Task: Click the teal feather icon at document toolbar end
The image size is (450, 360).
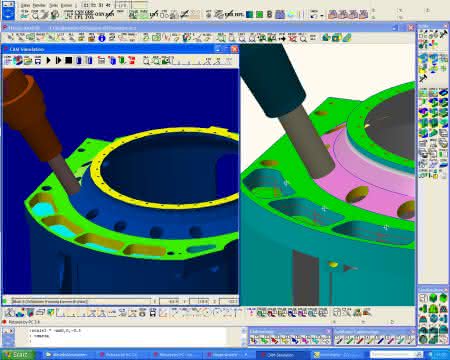Action: (x=347, y=38)
